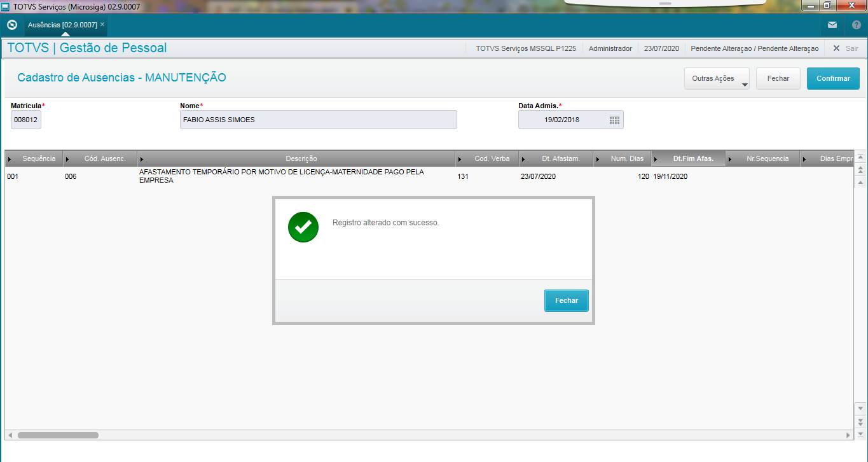Select start date cell 23/07/2020
This screenshot has height=462, width=868.
(556, 176)
